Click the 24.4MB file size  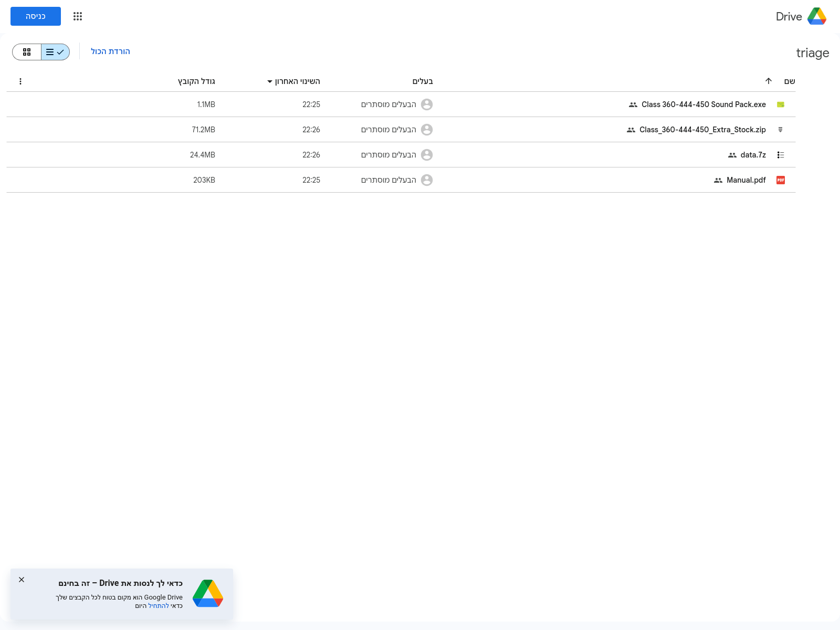[203, 155]
